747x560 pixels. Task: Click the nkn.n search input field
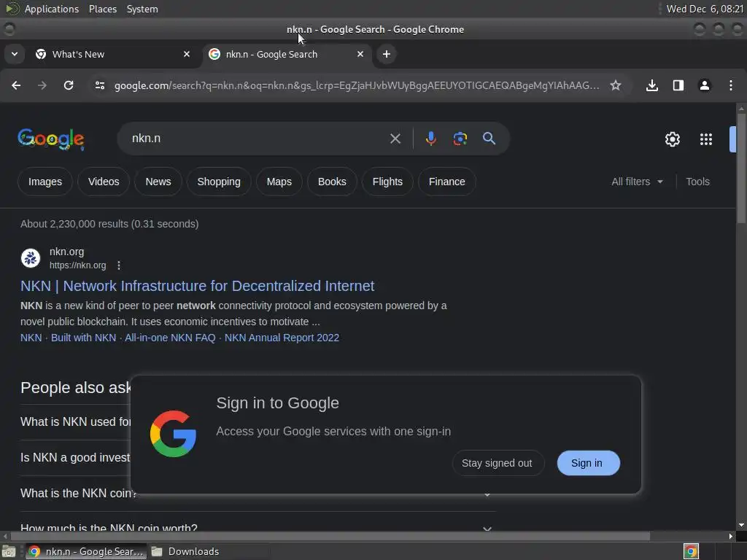(x=258, y=139)
